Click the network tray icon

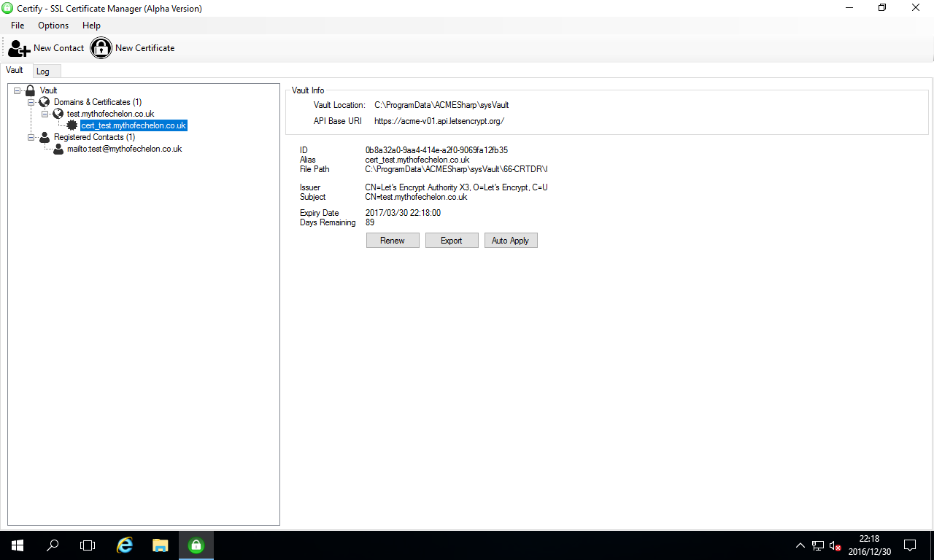[x=818, y=545]
